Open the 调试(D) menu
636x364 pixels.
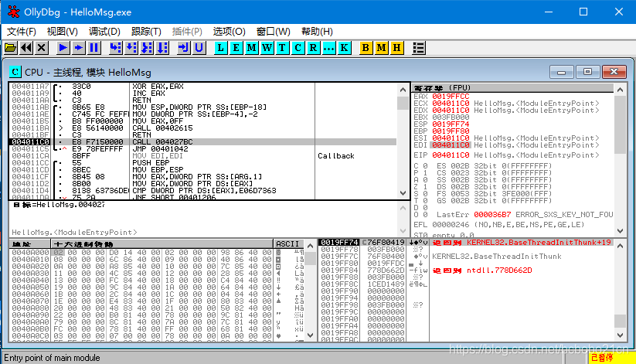click(x=104, y=31)
